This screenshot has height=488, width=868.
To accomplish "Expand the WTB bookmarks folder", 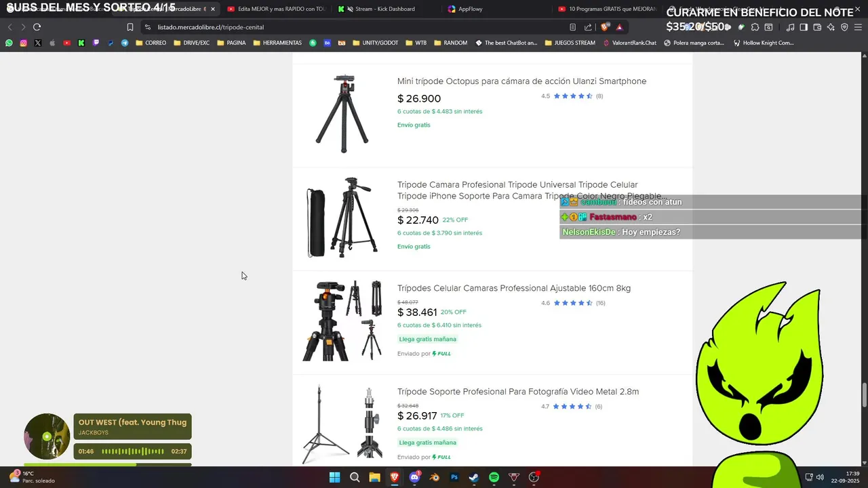I will pos(416,43).
